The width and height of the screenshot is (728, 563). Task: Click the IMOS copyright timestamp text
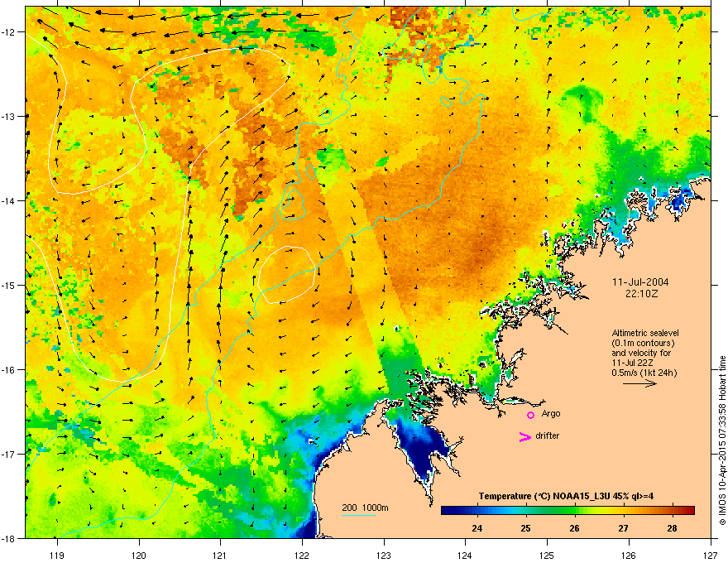coord(722,440)
